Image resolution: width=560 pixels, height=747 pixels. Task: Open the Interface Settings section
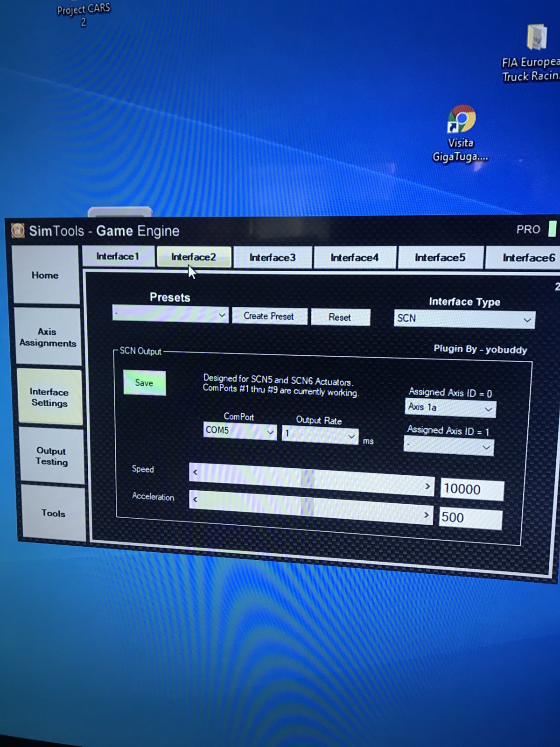click(x=49, y=397)
